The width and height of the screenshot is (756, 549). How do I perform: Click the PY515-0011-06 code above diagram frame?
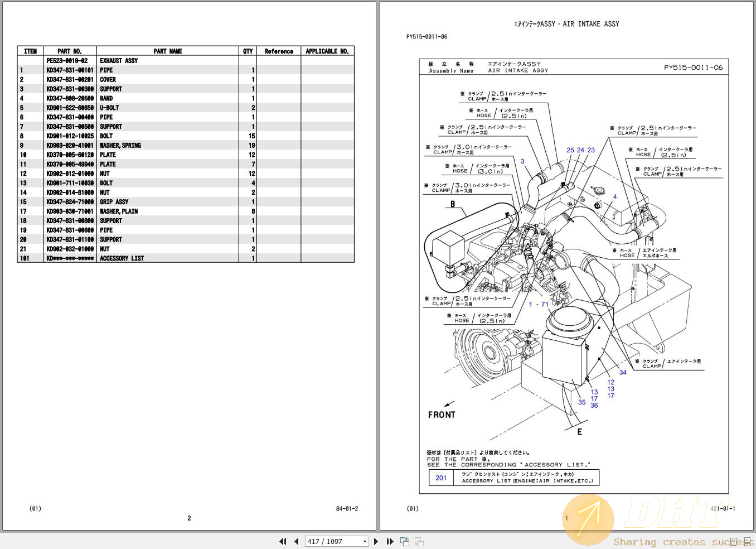click(427, 37)
